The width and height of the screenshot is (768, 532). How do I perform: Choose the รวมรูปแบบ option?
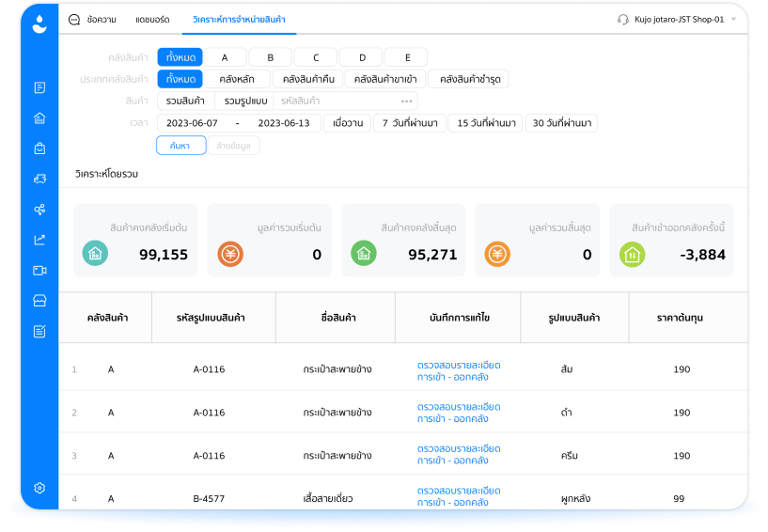click(x=245, y=101)
